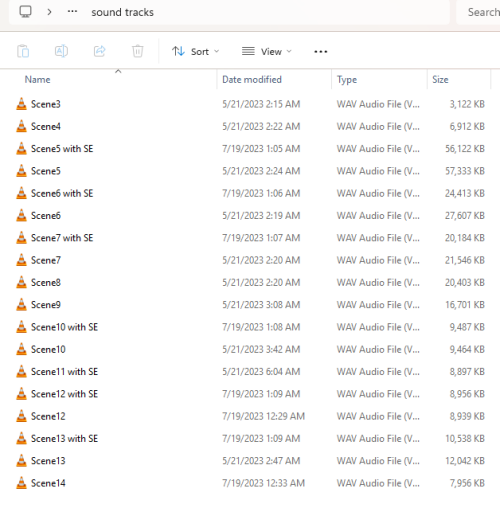This screenshot has height=508, width=500.
Task: Select the file name 'Scene6 with SE'
Action: tap(62, 193)
